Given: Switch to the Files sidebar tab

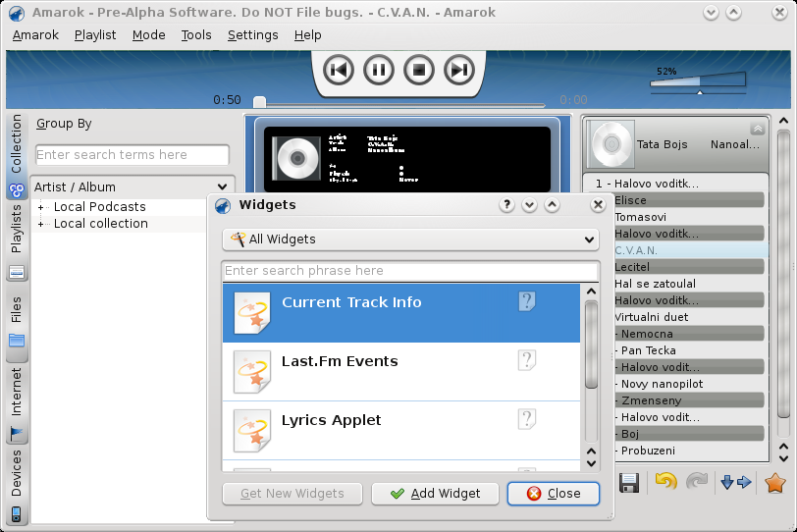Looking at the screenshot, I should (17, 322).
